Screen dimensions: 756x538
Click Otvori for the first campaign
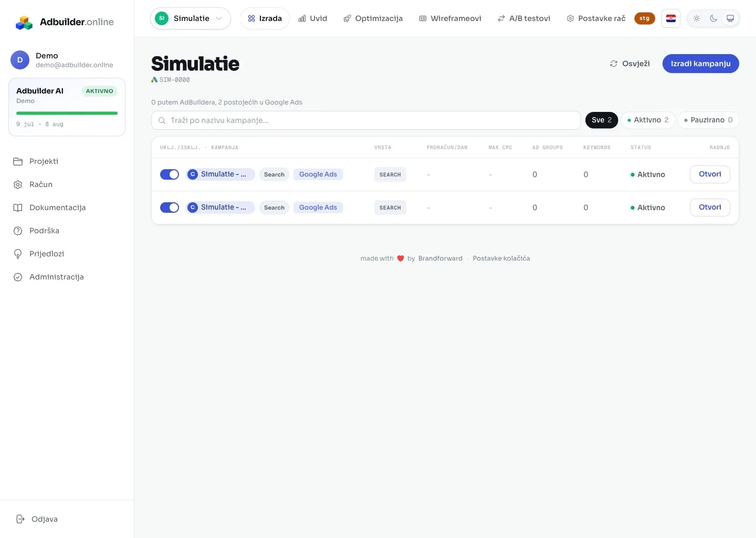click(x=710, y=174)
